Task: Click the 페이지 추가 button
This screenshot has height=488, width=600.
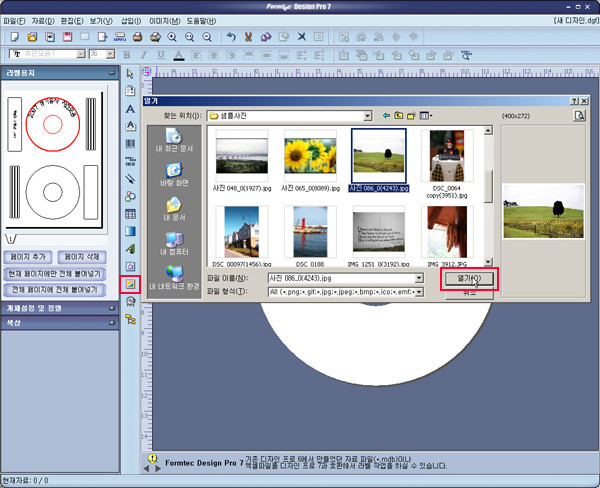Action: pos(28,256)
